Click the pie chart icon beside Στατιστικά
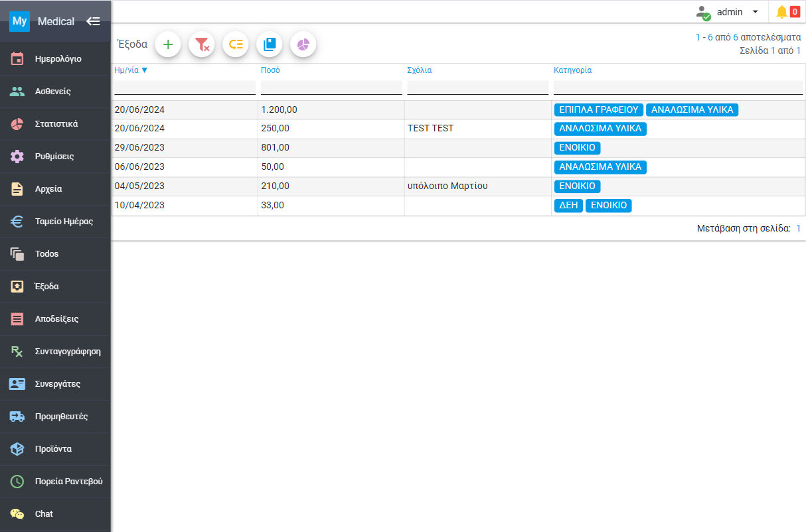The width and height of the screenshot is (806, 532). [17, 124]
